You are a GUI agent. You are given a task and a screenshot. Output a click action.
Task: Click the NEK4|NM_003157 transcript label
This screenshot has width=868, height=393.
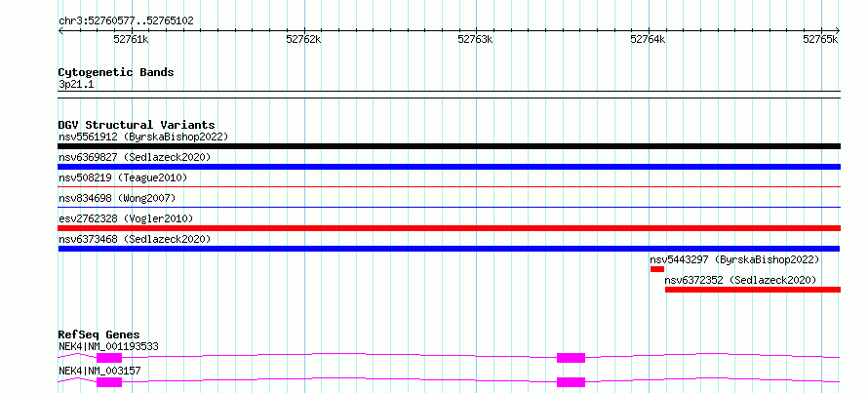point(99,371)
